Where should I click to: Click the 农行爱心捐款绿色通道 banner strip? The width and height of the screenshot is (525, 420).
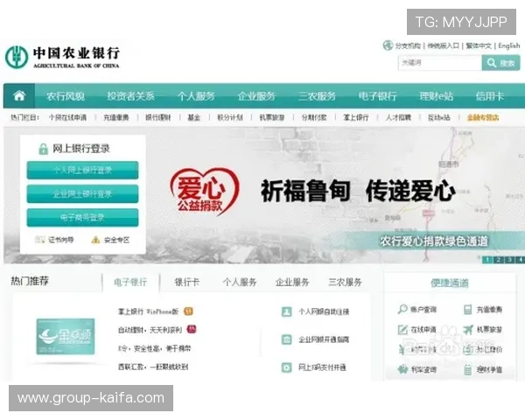point(434,241)
